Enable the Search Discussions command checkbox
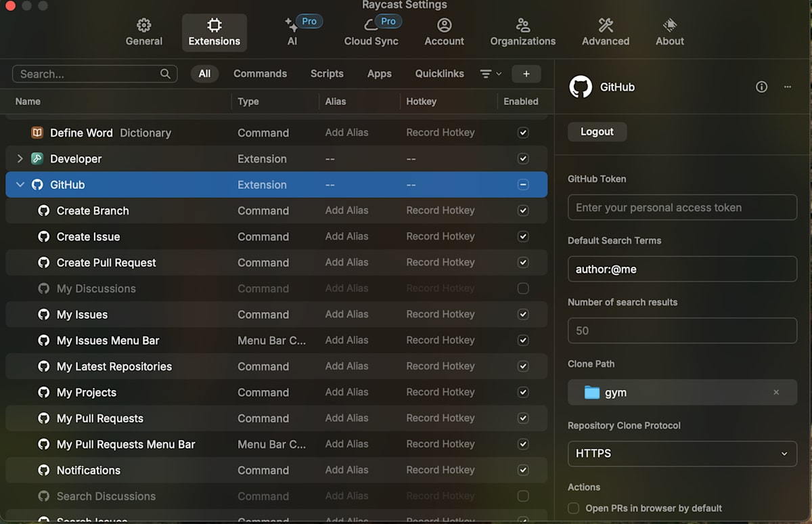Screen dimensions: 812x524 click(522, 496)
